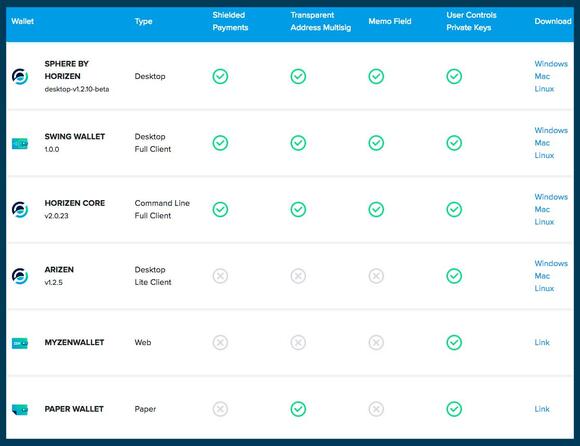Click the Sphere by Horizen wallet logo

[20, 77]
